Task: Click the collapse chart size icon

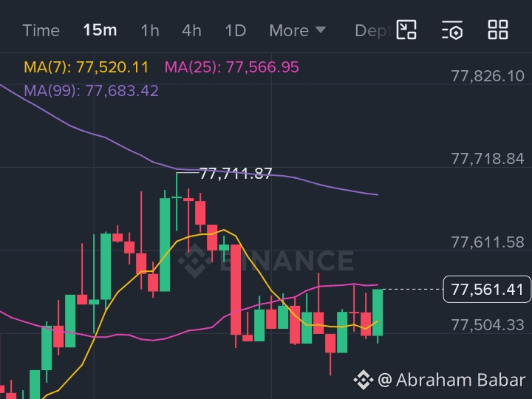Action: 406,30
